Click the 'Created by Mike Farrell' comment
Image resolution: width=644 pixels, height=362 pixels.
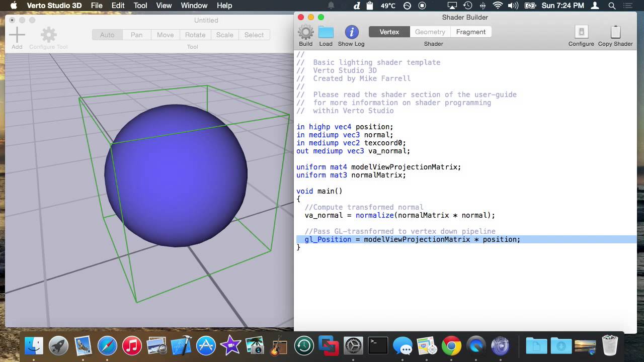(362, 78)
